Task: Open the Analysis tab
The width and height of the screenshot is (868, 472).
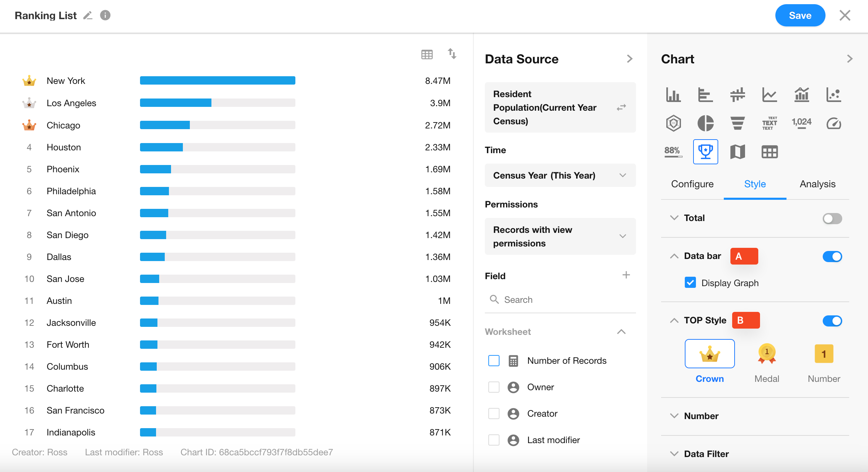Action: (817, 184)
